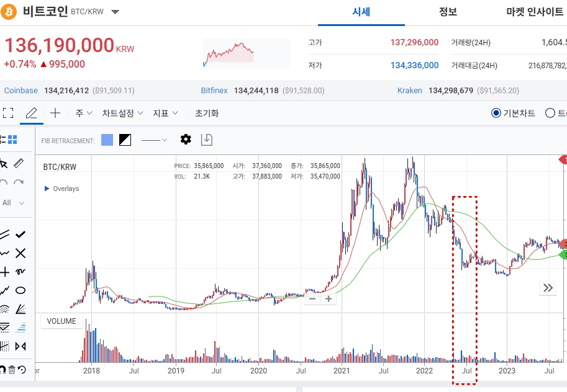The image size is (567, 392).
Task: Choose the checkmark marker tool
Action: click(x=20, y=234)
